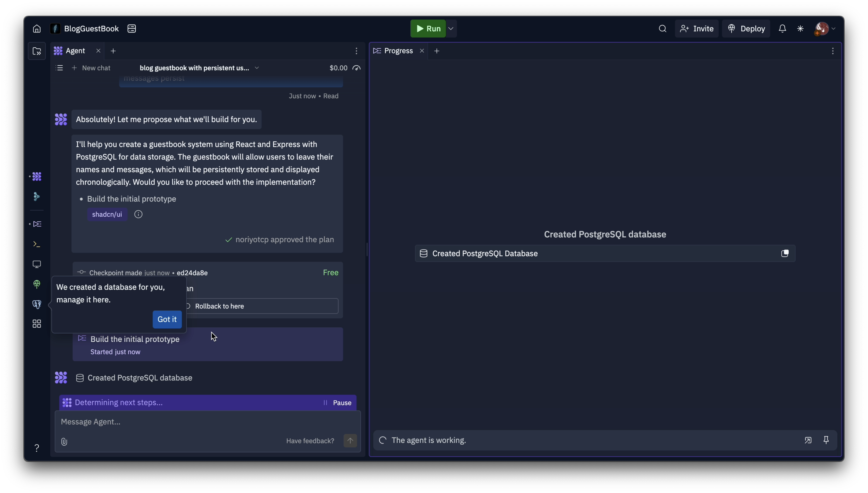Dismiss the tooltip with Got it
Viewport: 868px width, 493px height.
[167, 319]
